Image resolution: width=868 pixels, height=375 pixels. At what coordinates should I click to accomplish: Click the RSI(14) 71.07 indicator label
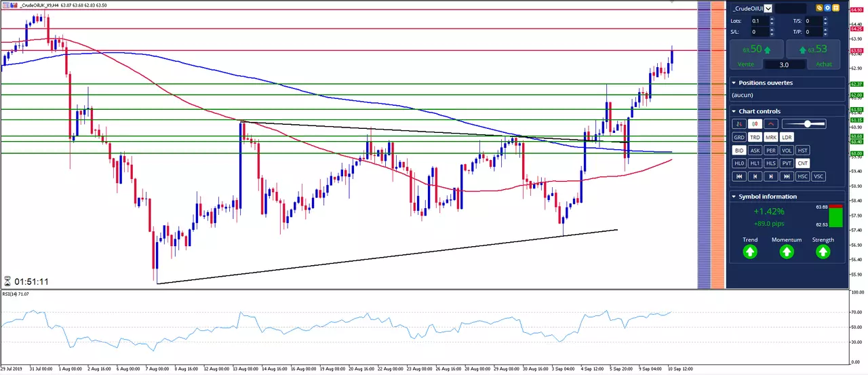(15, 294)
